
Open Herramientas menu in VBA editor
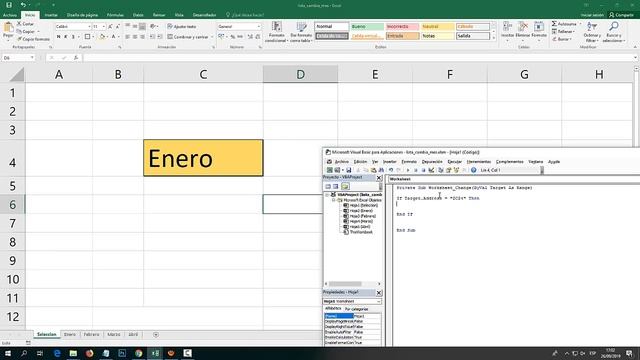point(479,162)
